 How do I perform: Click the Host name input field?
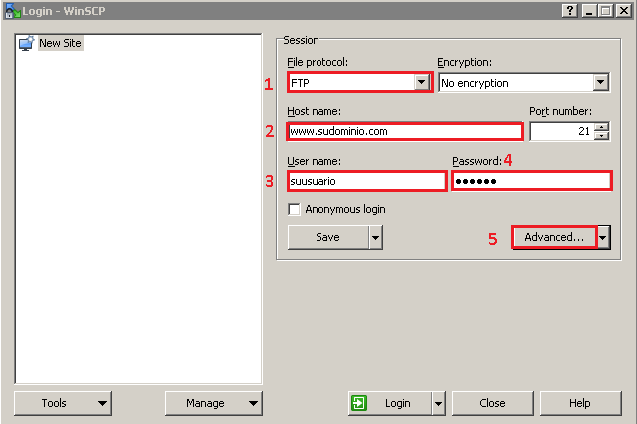click(405, 131)
